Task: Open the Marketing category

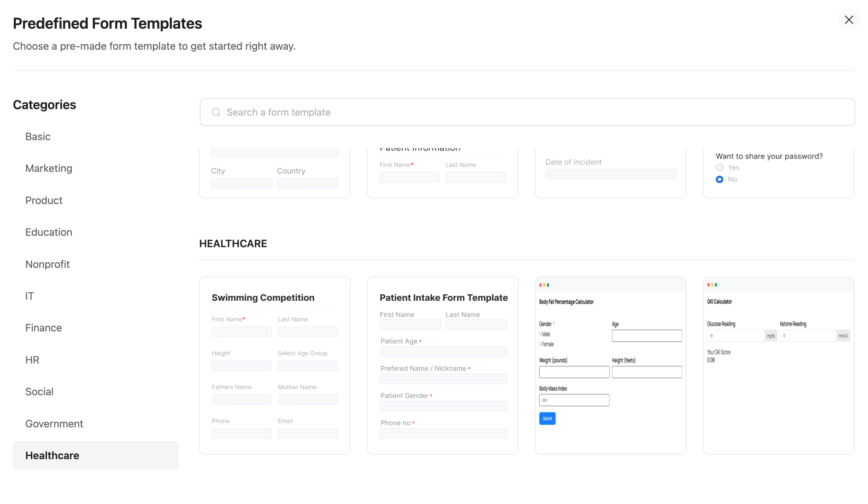Action: click(x=48, y=168)
